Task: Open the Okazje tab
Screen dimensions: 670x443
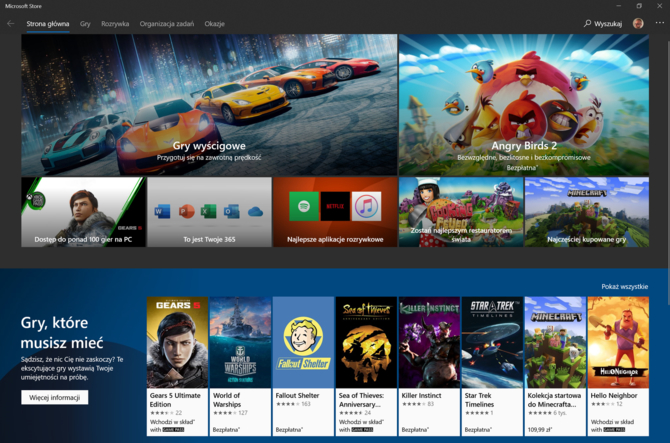Action: tap(215, 24)
